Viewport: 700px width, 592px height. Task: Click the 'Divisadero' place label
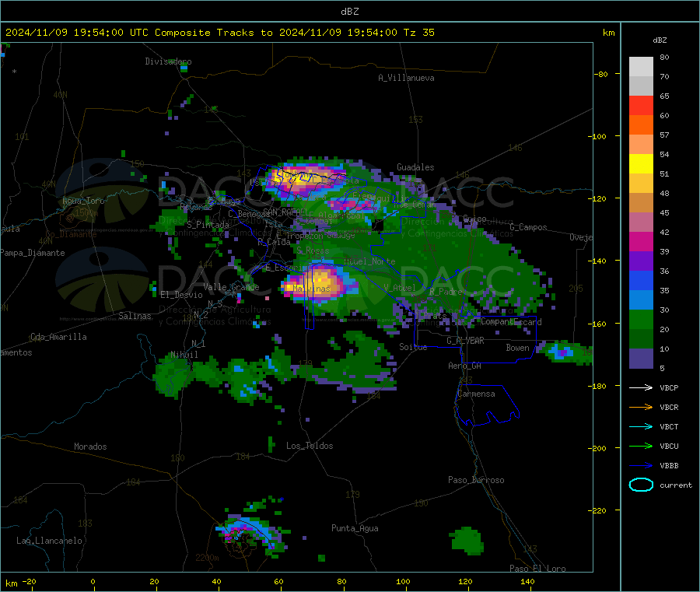pos(168,61)
